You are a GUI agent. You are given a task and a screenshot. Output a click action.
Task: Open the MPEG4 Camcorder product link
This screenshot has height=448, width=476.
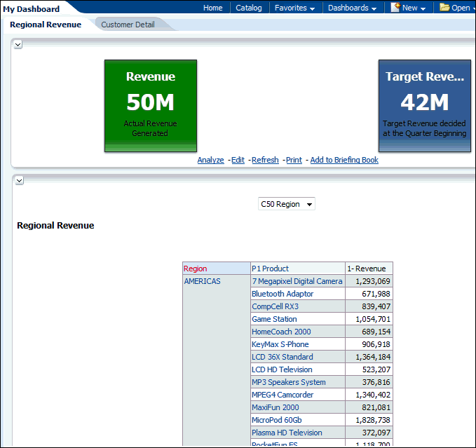click(283, 395)
